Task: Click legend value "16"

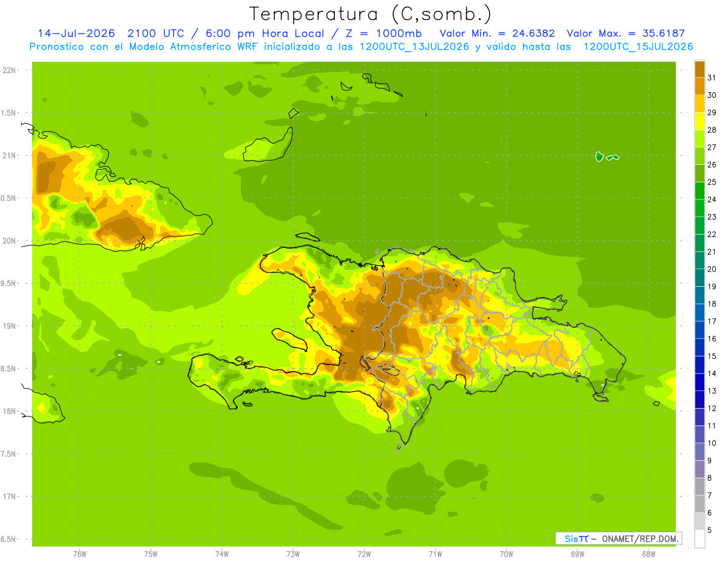Action: (713, 339)
